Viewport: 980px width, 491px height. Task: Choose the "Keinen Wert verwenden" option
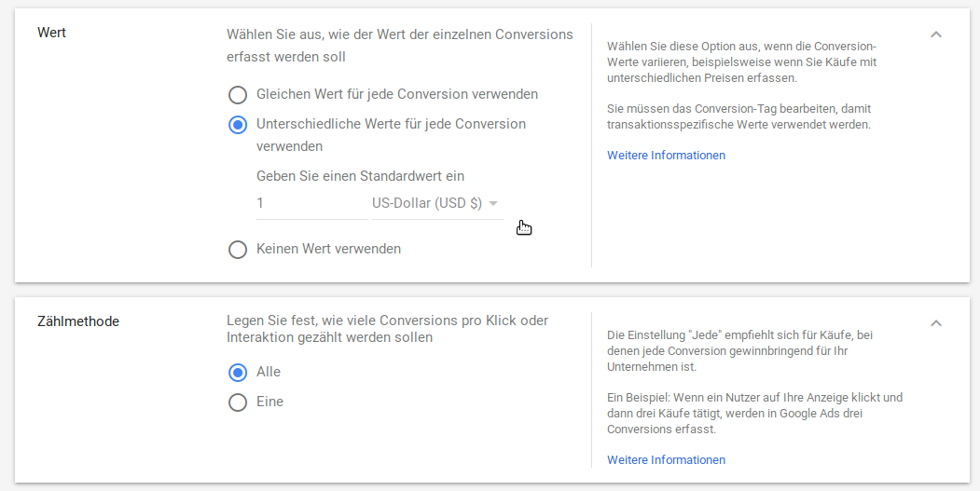[239, 250]
